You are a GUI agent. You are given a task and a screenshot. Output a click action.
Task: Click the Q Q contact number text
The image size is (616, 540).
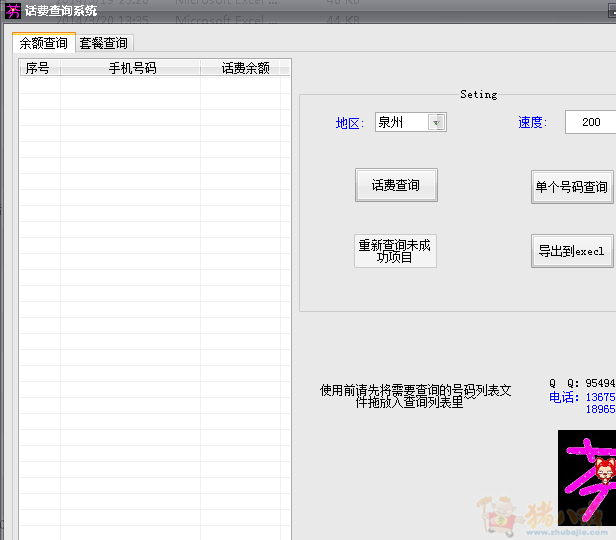tap(599, 383)
